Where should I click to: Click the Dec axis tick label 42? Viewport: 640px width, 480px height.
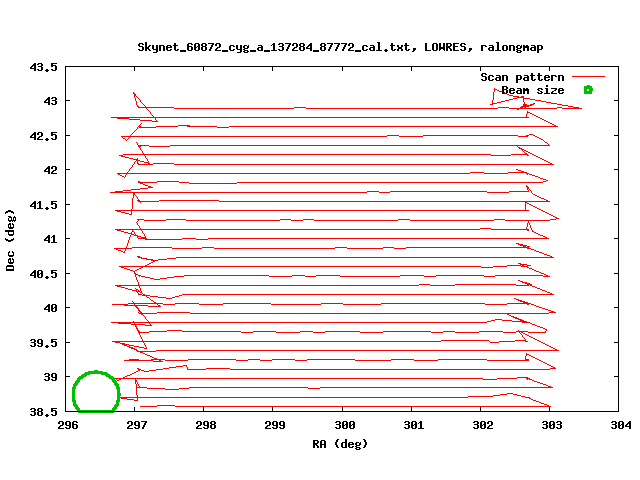pos(51,170)
